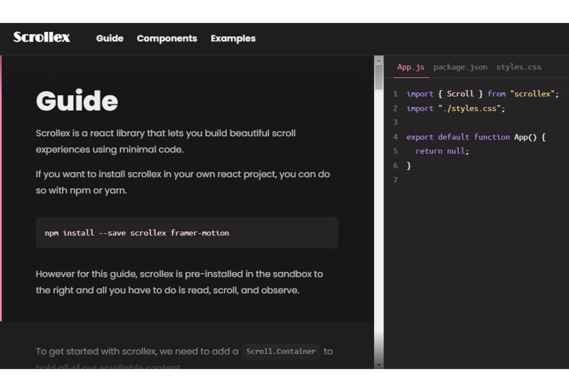Click paragraph 'Scrollex is a react library'

tap(166, 141)
